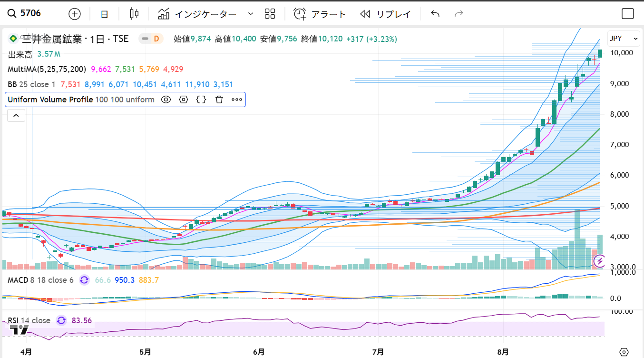Add symbol to compare with plus icon
Viewport: 644px width, 358px height.
click(75, 14)
